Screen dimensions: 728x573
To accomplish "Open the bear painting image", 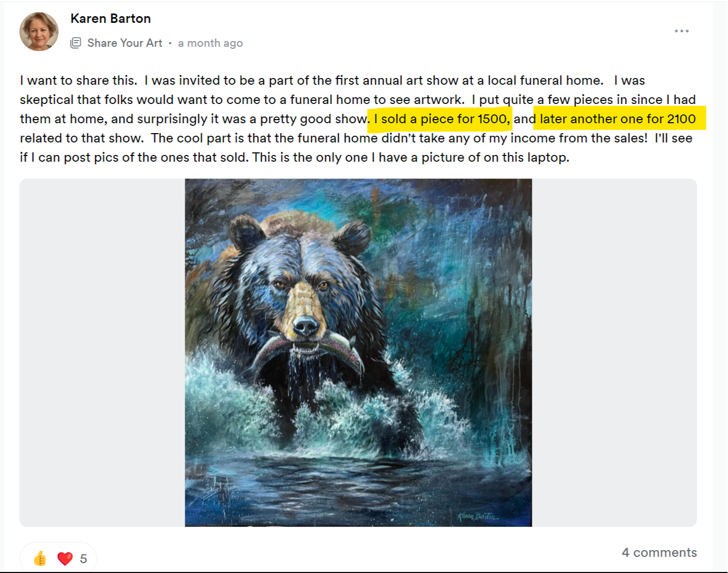I will (359, 353).
